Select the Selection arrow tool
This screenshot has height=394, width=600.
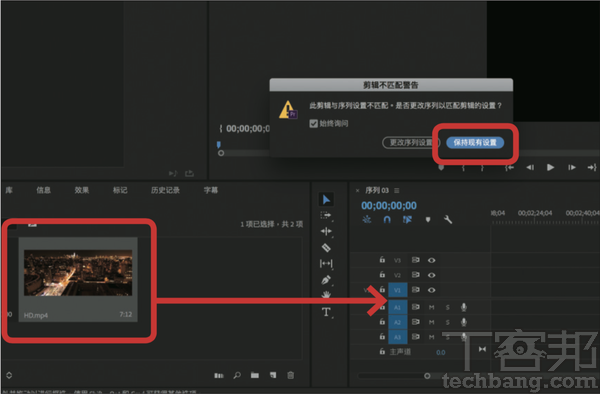326,199
